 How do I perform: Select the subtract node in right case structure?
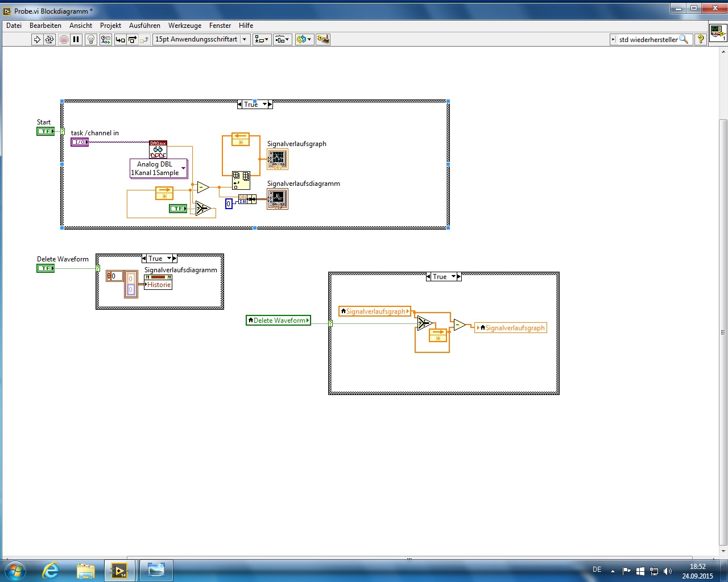[460, 325]
